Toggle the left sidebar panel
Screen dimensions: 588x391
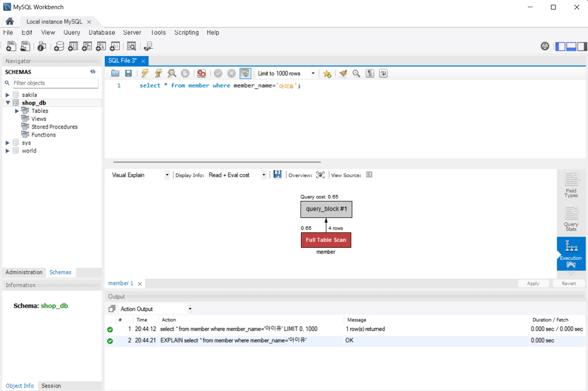(x=560, y=46)
